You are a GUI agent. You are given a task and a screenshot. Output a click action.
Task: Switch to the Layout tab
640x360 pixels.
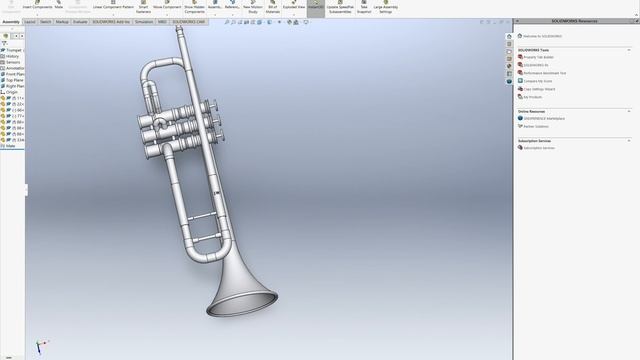coord(30,22)
